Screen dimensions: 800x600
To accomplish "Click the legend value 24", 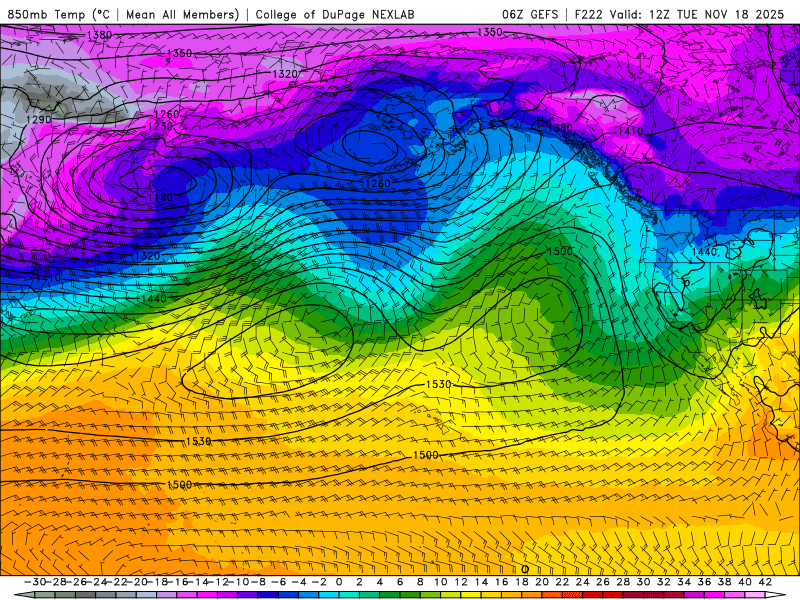I will (x=583, y=582).
